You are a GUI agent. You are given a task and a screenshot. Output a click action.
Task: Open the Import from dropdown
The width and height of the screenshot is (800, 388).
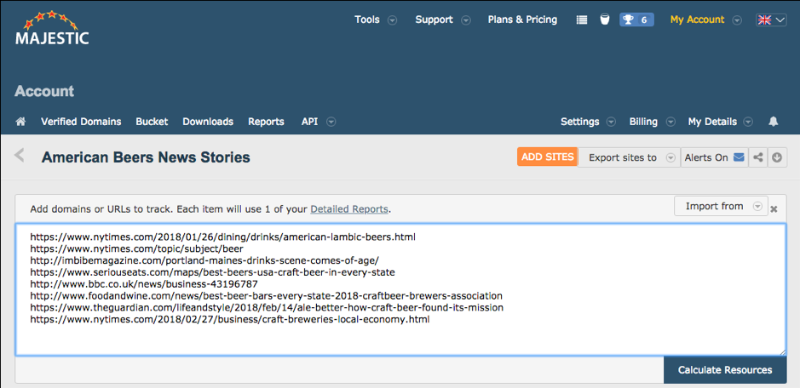(721, 206)
